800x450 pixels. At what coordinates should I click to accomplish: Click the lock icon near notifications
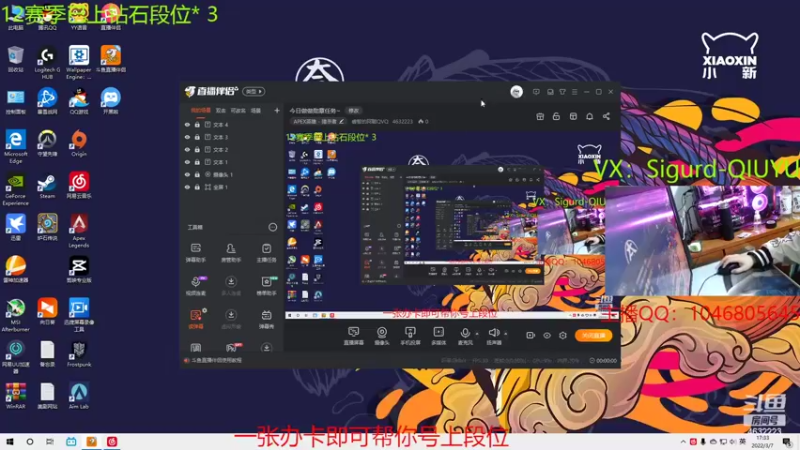pyautogui.click(x=556, y=116)
